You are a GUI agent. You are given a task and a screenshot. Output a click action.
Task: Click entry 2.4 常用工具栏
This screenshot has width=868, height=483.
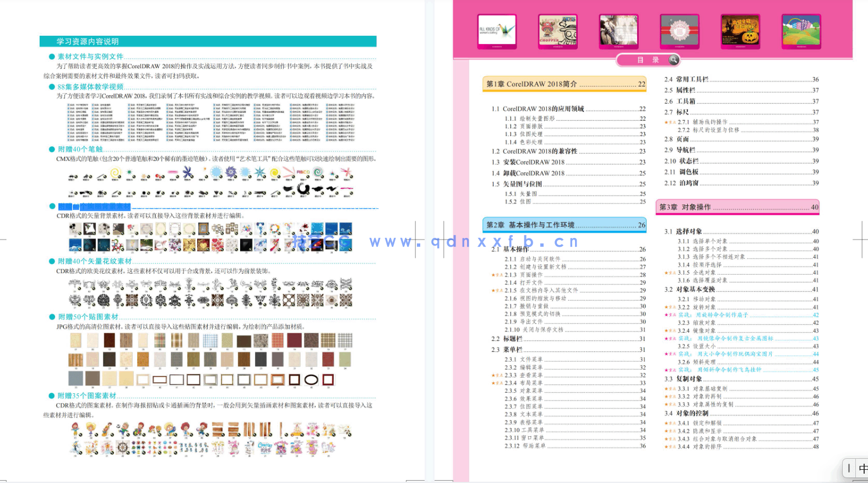tap(741, 79)
